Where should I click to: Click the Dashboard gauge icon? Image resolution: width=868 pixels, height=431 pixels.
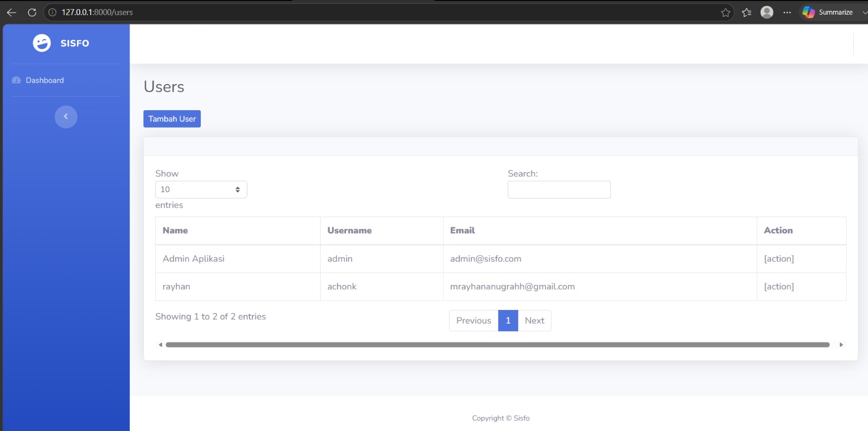(x=16, y=80)
